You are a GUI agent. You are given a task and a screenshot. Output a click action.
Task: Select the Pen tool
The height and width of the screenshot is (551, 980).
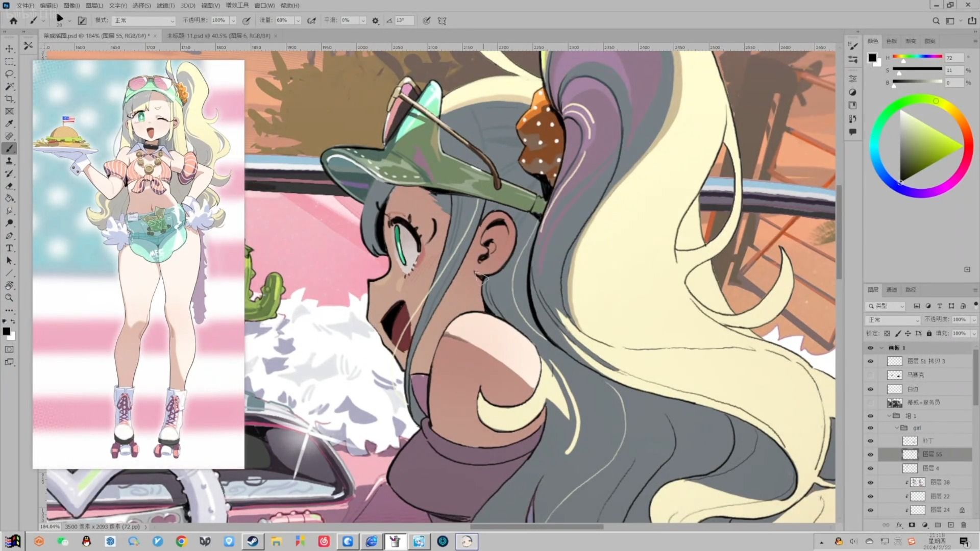9,236
